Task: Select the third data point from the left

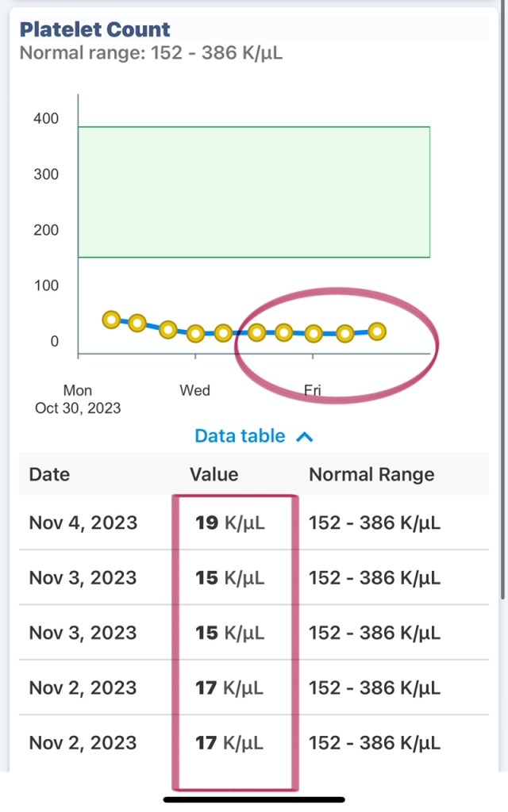Action: coord(167,329)
